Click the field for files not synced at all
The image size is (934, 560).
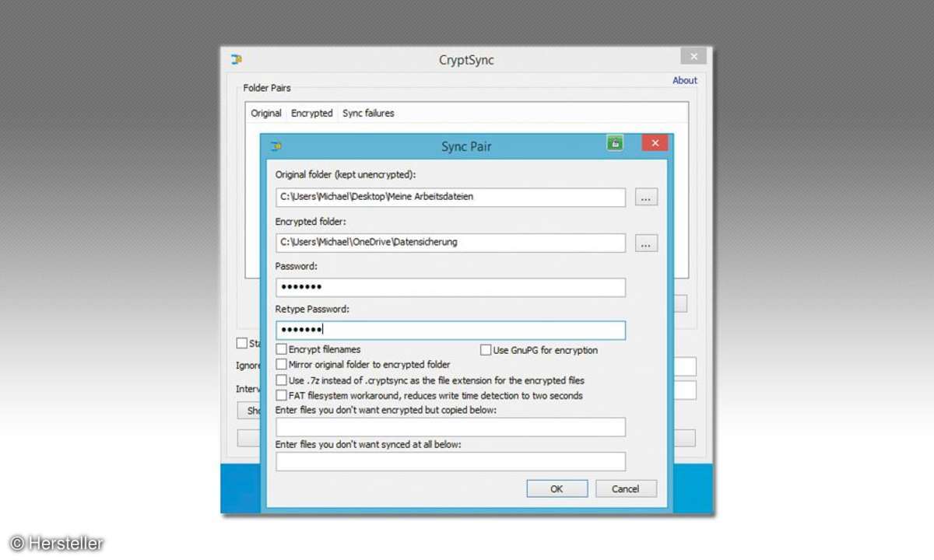coord(451,462)
